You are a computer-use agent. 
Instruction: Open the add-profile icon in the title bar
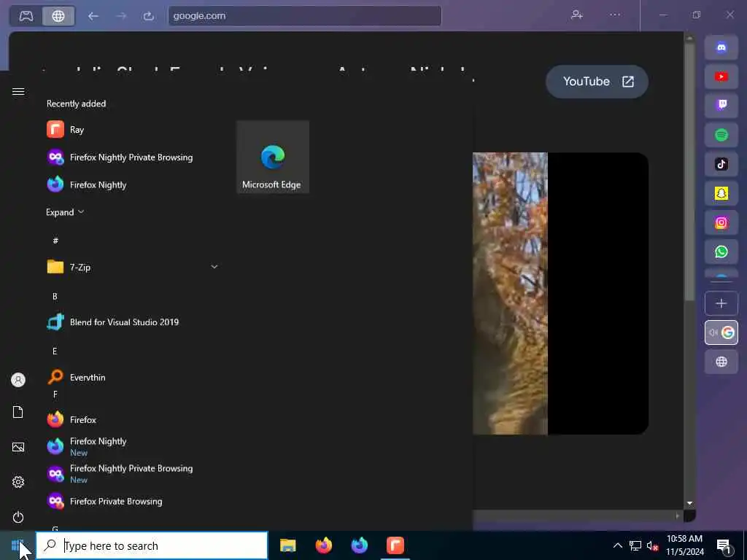[577, 15]
